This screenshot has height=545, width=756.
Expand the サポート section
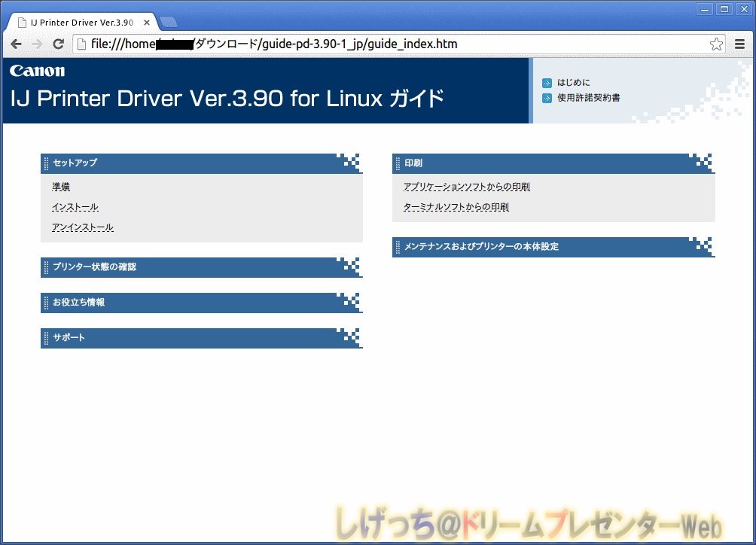click(202, 338)
